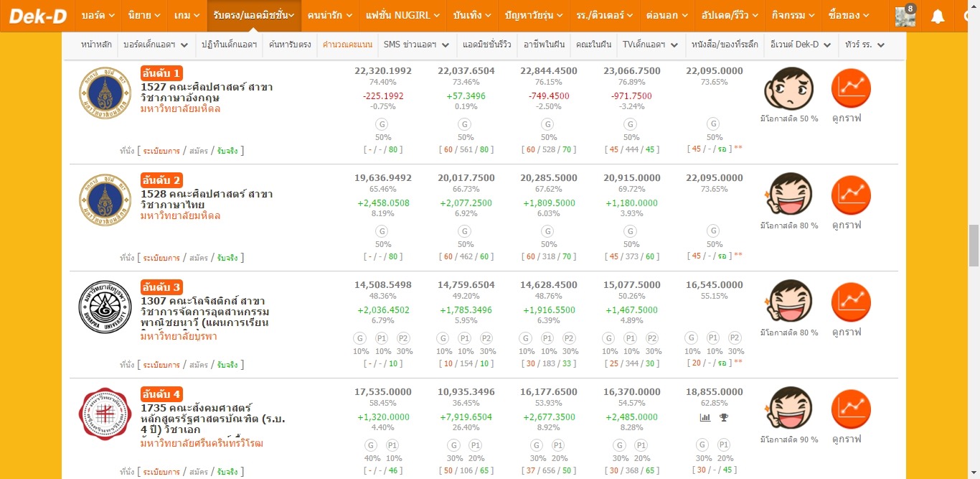Open คณะในฝัน submenu item

[x=593, y=45]
